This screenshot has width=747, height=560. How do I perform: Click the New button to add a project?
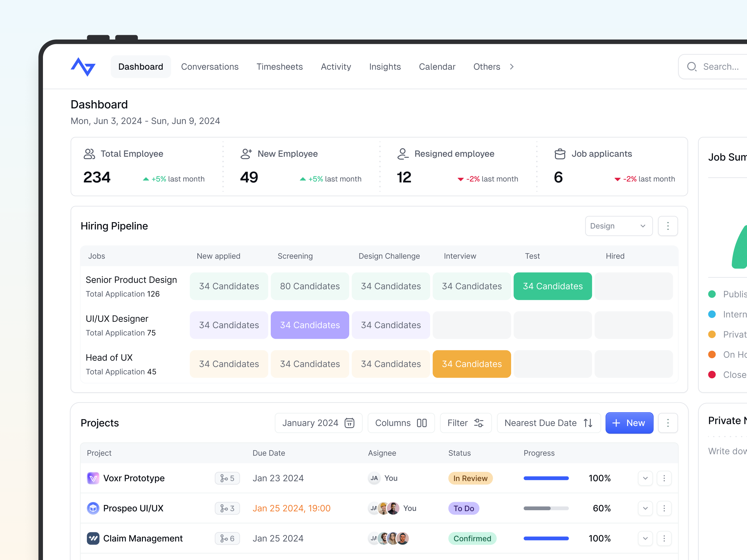click(629, 422)
